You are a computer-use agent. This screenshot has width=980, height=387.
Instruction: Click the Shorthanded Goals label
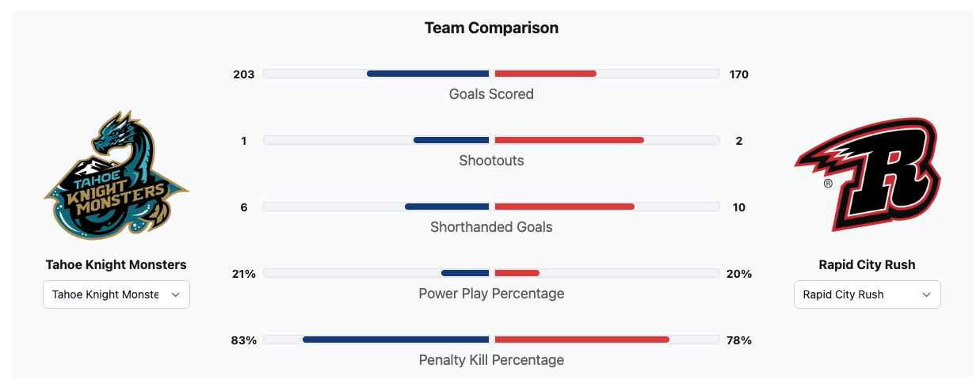(491, 227)
